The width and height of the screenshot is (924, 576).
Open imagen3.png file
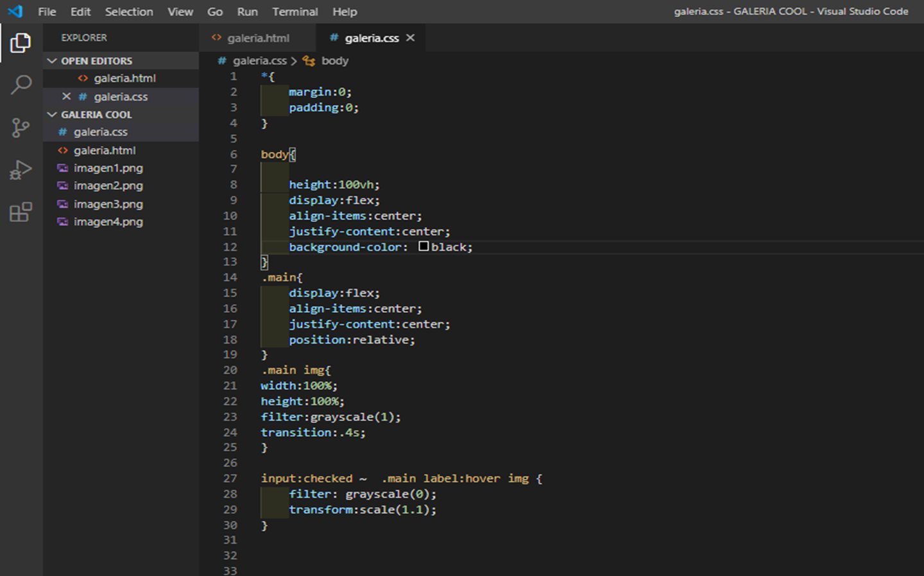point(109,203)
